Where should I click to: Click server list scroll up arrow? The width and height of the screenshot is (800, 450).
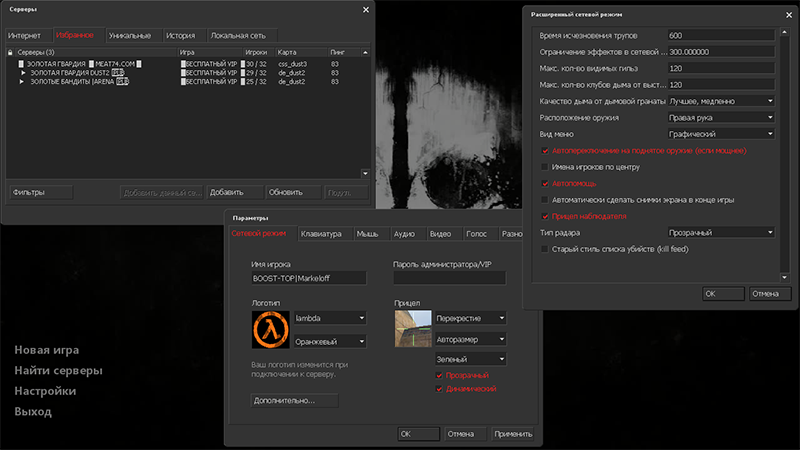[x=365, y=52]
